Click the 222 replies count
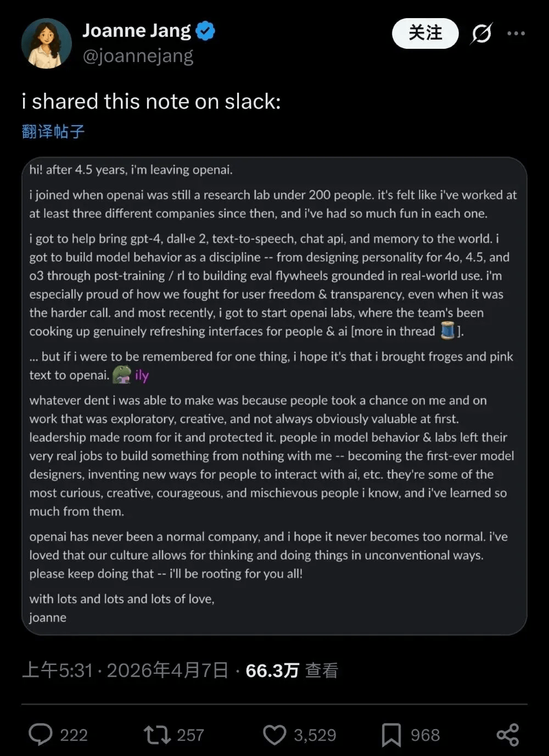 74,735
